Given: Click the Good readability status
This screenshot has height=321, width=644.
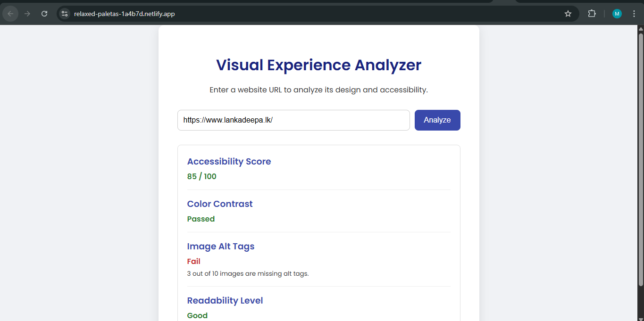Looking at the screenshot, I should (197, 315).
